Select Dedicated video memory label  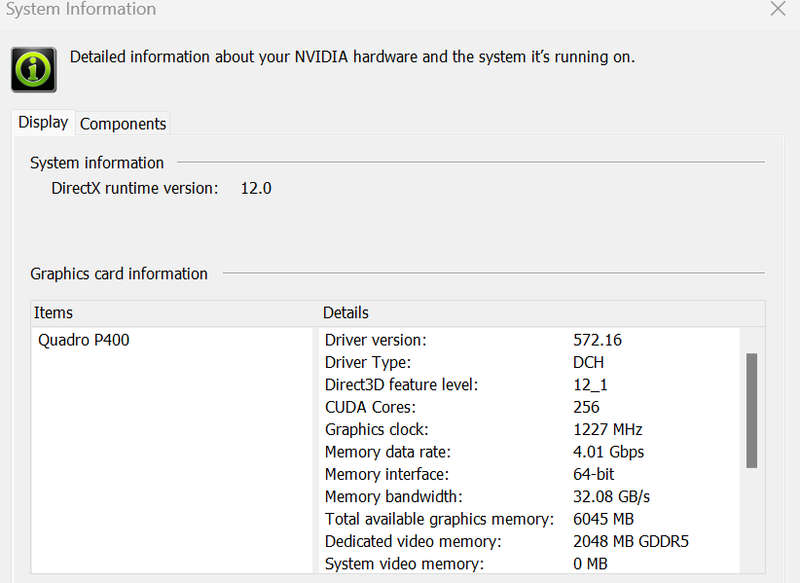[x=413, y=541]
